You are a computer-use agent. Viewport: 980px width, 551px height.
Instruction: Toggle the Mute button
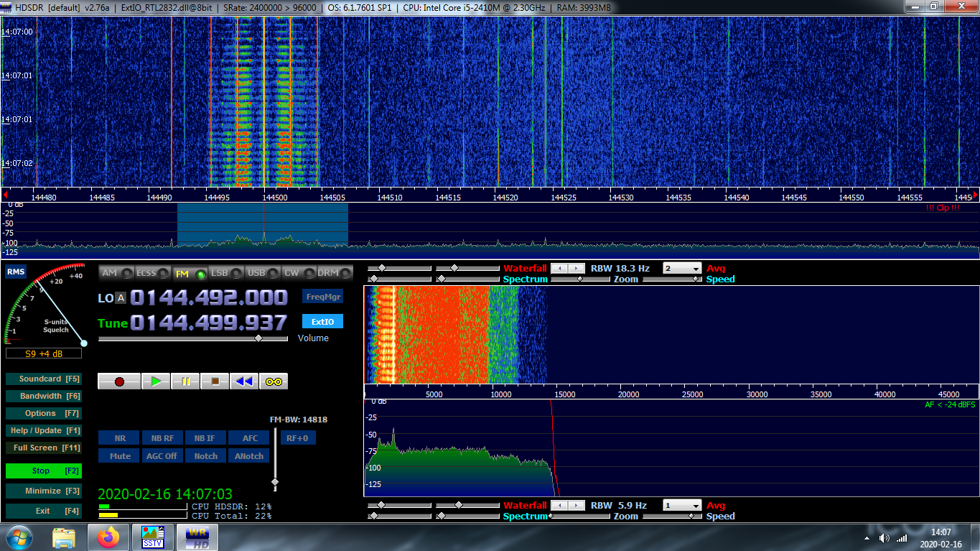pos(120,456)
